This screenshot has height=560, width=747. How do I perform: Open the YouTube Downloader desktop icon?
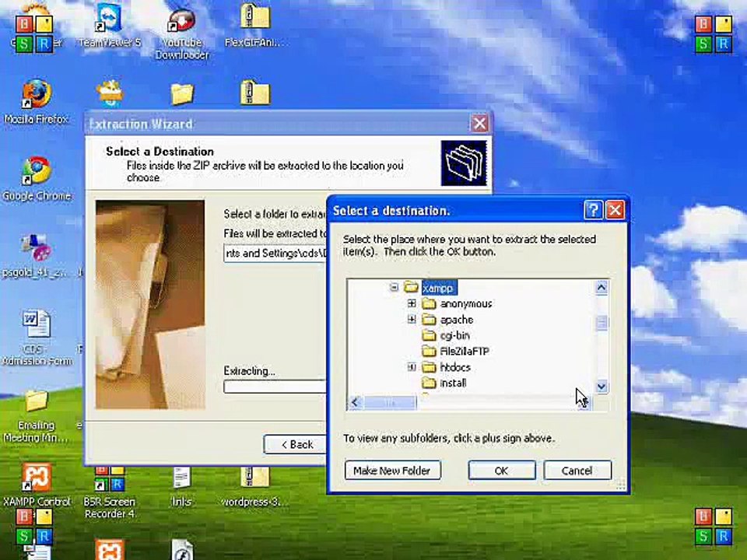181,33
